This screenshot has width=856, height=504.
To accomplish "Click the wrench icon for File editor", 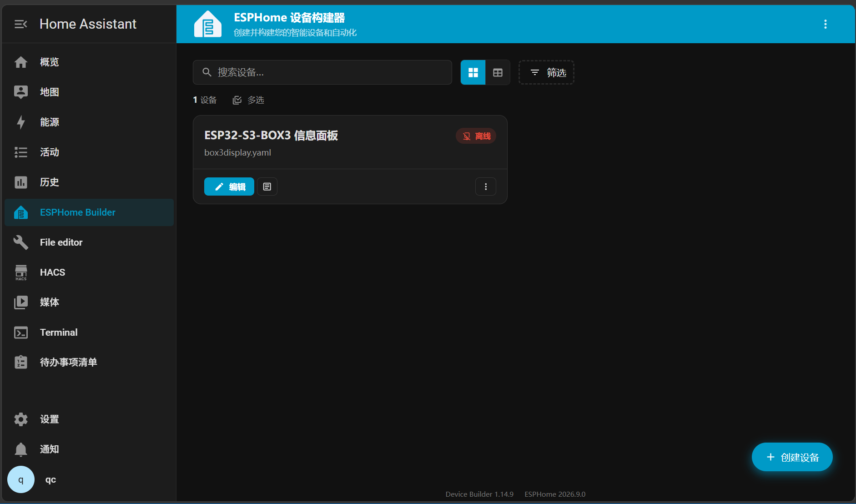I will (21, 242).
